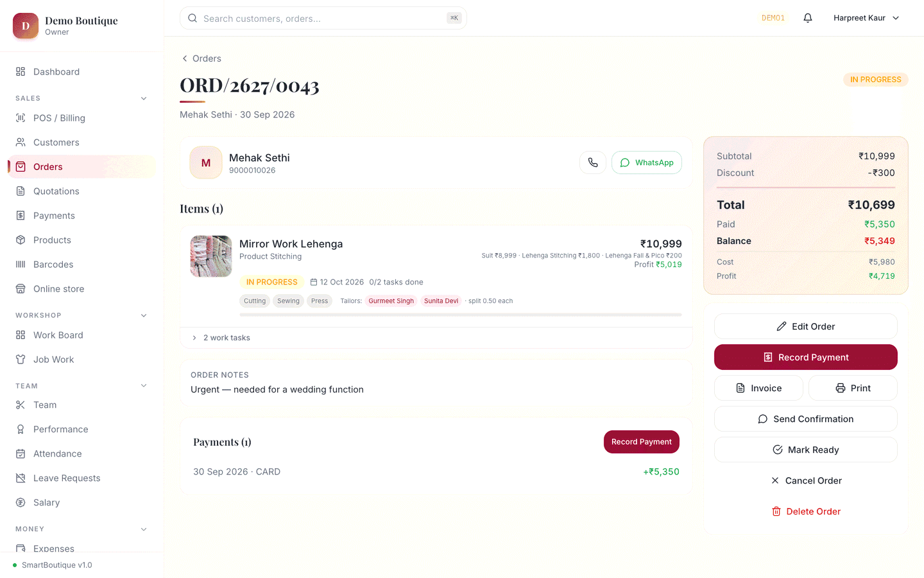Collapse the SALES sidebar section

144,98
